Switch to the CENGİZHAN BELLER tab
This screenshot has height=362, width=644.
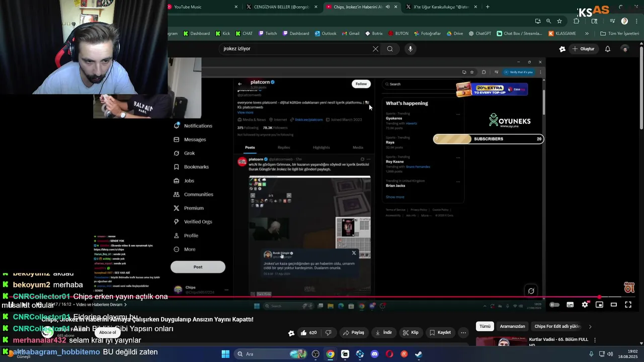point(282,7)
